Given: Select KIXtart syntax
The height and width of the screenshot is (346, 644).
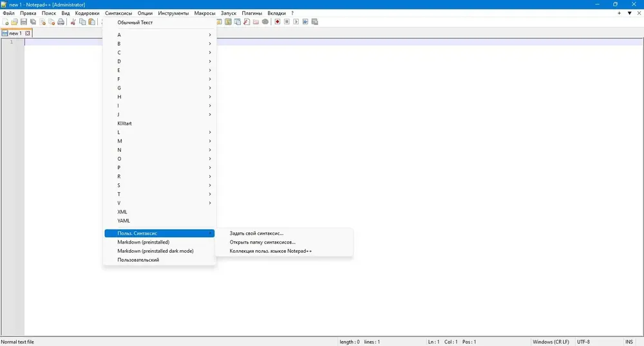Looking at the screenshot, I should tap(159, 123).
